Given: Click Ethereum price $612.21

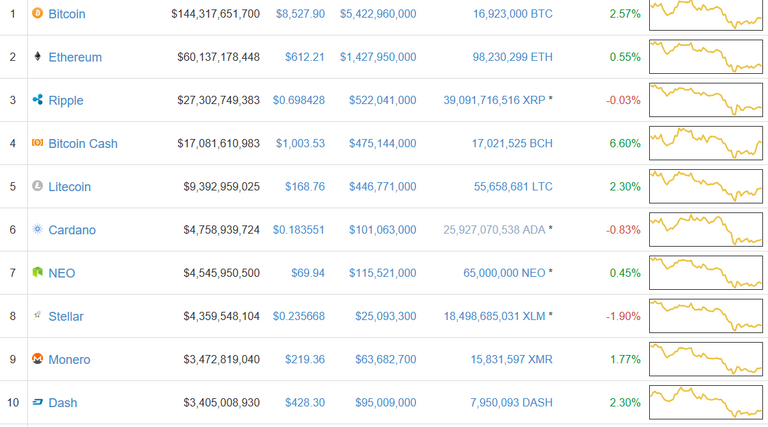Looking at the screenshot, I should tap(305, 57).
